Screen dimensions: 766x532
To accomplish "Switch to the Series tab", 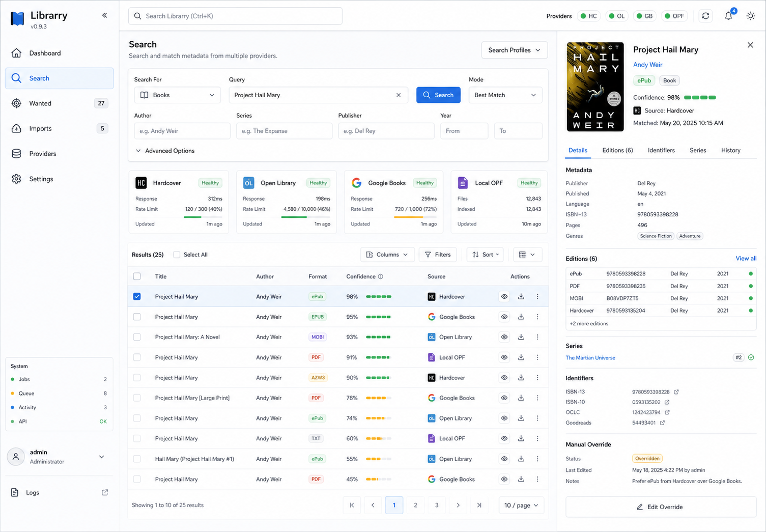I will click(x=698, y=150).
